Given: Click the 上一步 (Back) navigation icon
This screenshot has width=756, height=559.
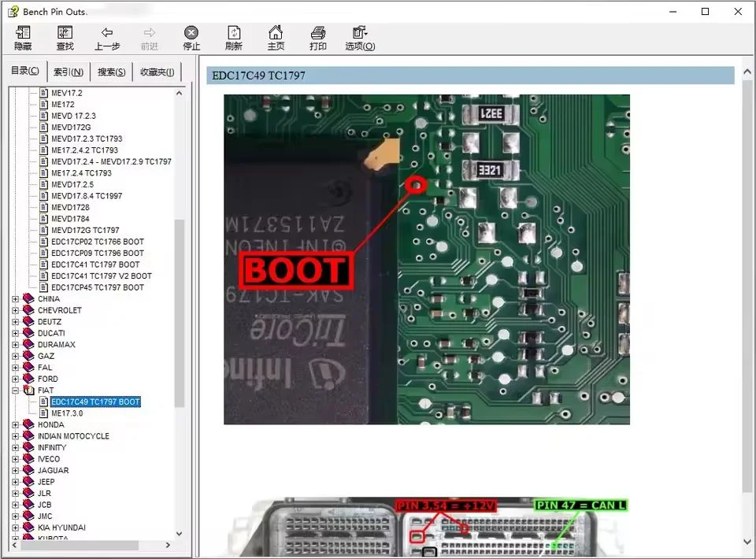Looking at the screenshot, I should [x=107, y=37].
